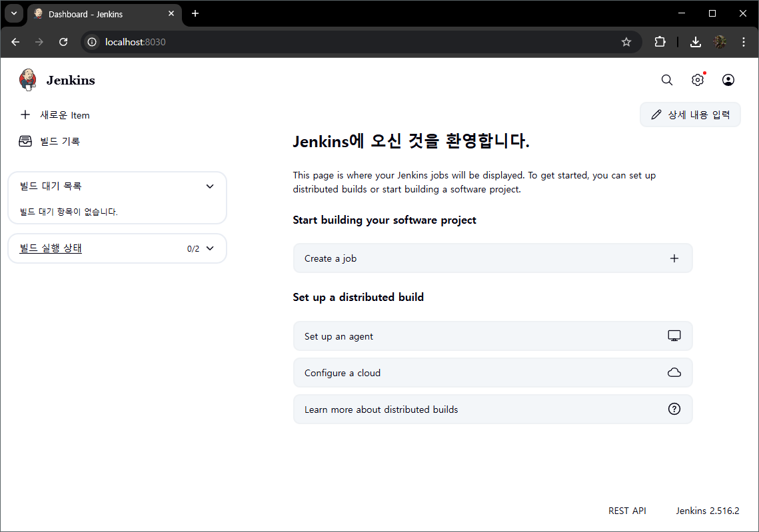Click Create a job
The height and width of the screenshot is (532, 759).
(492, 258)
